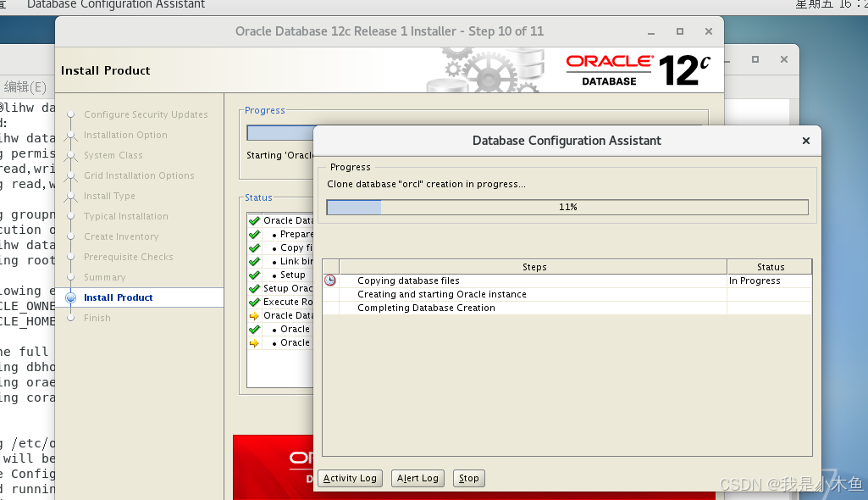Click the Status column header
Image resolution: width=868 pixels, height=500 pixels.
point(770,267)
